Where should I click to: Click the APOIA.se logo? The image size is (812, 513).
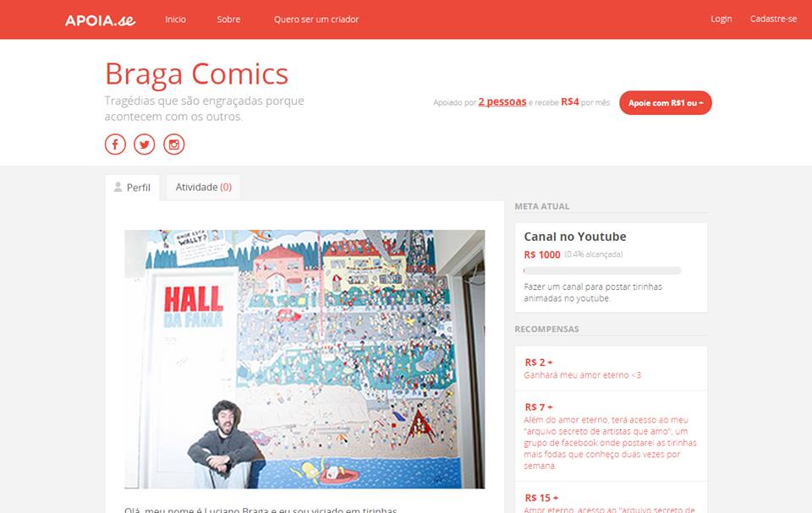[100, 20]
